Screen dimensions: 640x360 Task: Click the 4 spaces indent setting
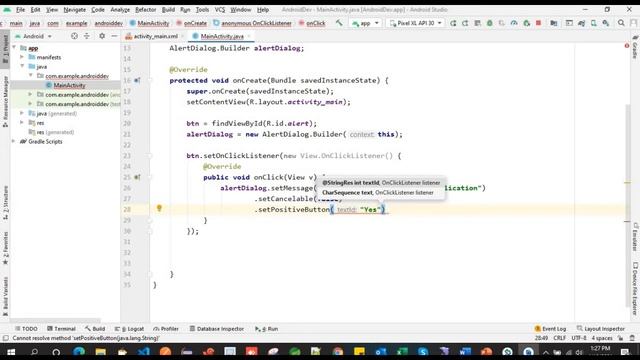[602, 338]
